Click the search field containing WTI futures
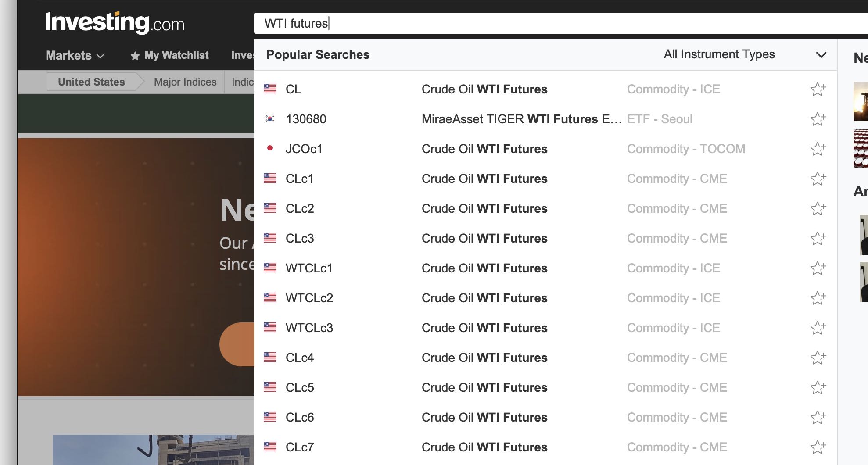Screen dimensions: 868x465 tap(527, 23)
